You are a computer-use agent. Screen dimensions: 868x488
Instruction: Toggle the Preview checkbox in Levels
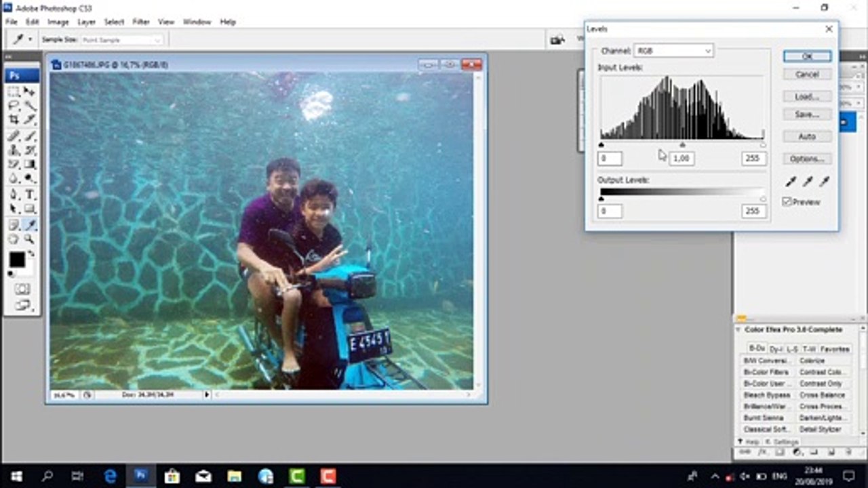tap(787, 202)
